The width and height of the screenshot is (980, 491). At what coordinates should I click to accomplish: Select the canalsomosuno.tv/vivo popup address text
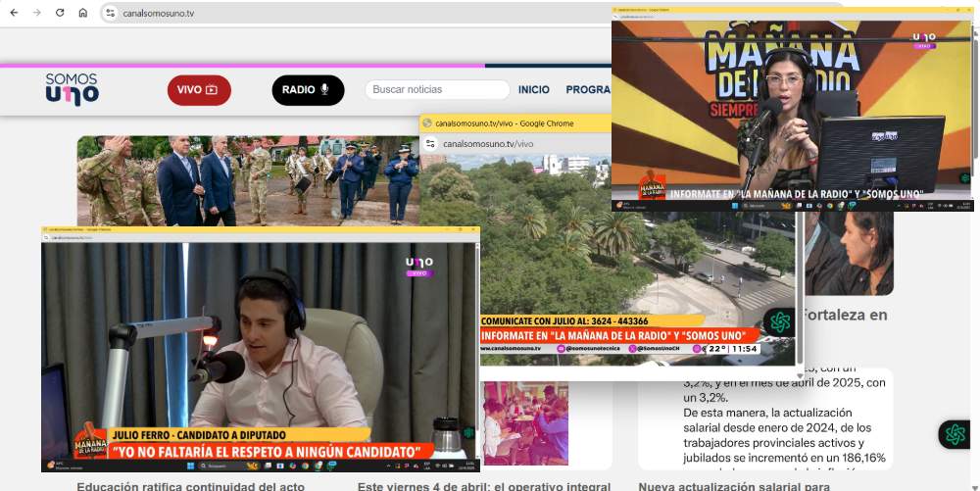pos(488,144)
